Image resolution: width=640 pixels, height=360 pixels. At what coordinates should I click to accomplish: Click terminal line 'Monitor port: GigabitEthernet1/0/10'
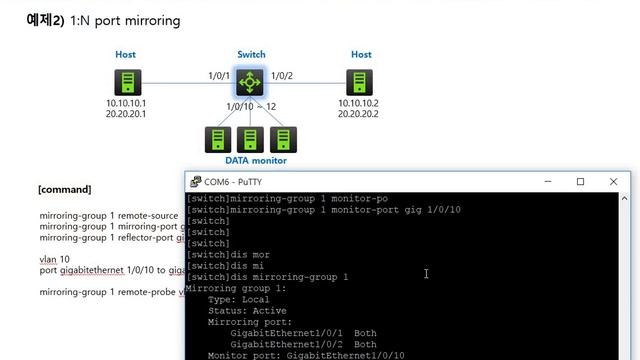tap(306, 356)
